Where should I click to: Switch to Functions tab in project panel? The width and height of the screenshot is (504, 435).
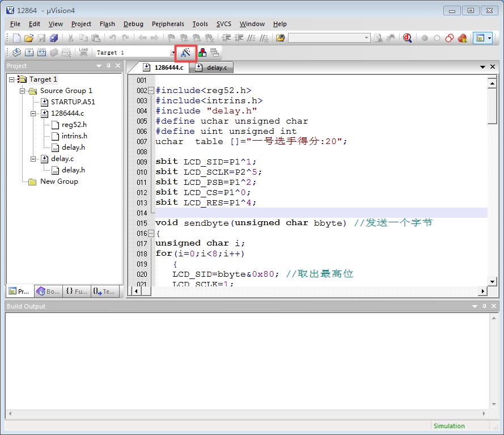[77, 292]
